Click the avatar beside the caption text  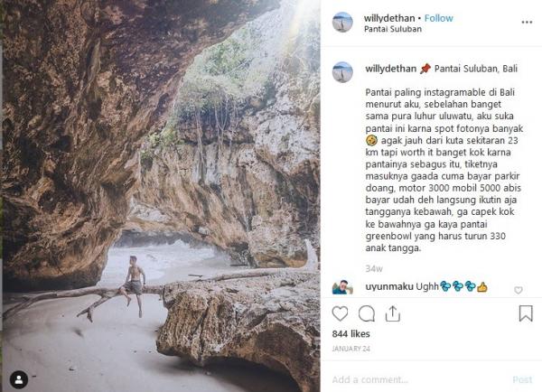(342, 72)
